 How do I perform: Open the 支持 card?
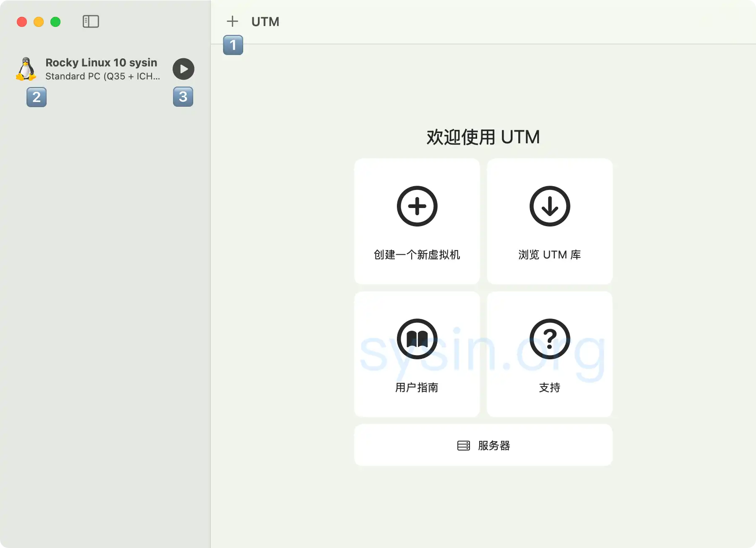[549, 354]
